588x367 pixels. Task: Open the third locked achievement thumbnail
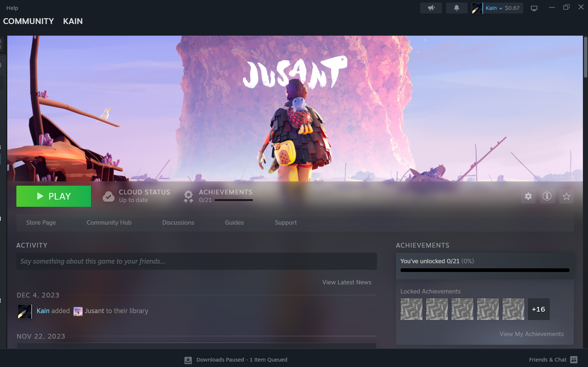click(462, 309)
